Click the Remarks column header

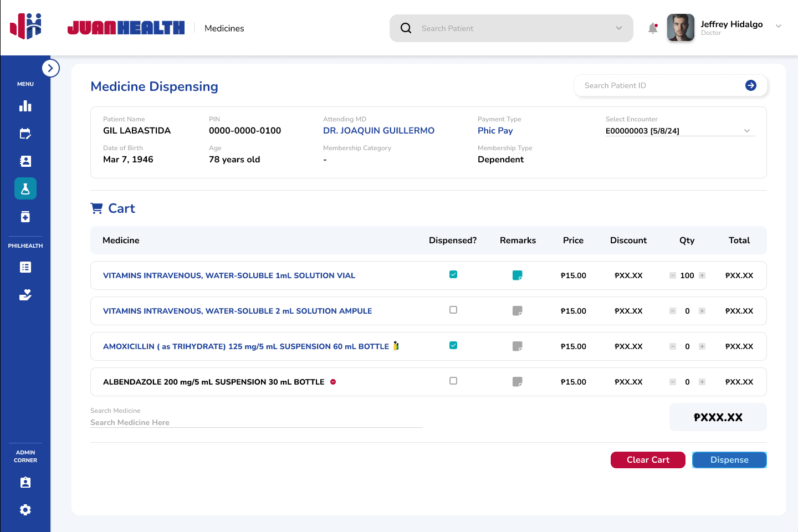click(518, 240)
